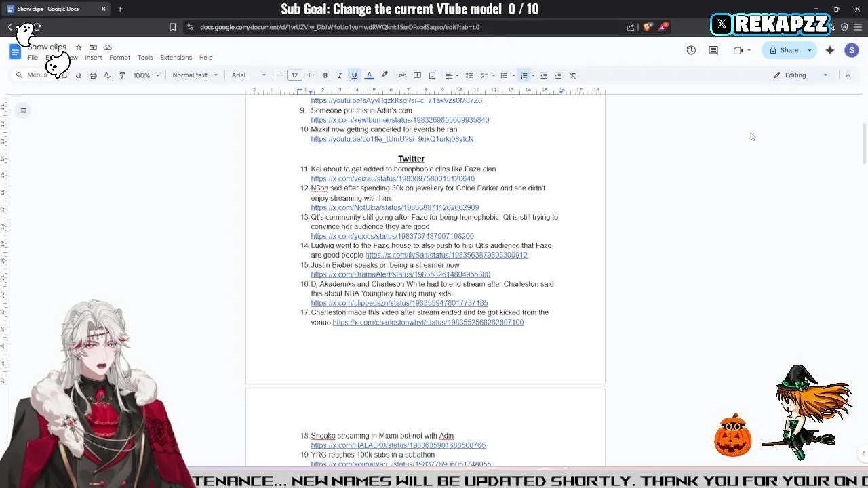The image size is (868, 488).
Task: Open the numbered list options arrow
Action: pos(533,75)
